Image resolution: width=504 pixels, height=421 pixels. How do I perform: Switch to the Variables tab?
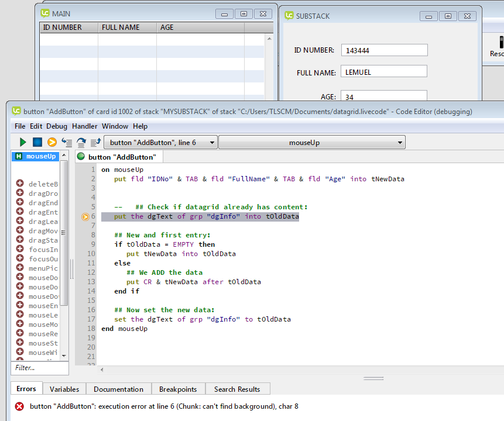64,389
